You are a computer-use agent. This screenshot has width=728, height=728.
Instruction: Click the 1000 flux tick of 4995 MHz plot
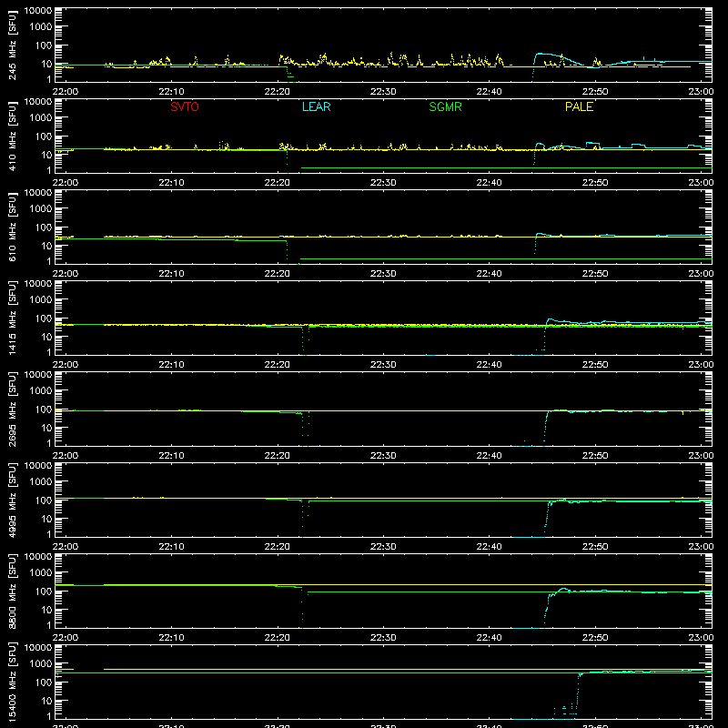point(41,482)
